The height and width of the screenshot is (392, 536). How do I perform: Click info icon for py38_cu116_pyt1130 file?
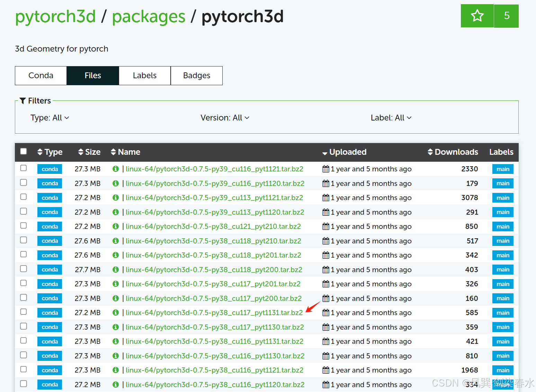[116, 356]
